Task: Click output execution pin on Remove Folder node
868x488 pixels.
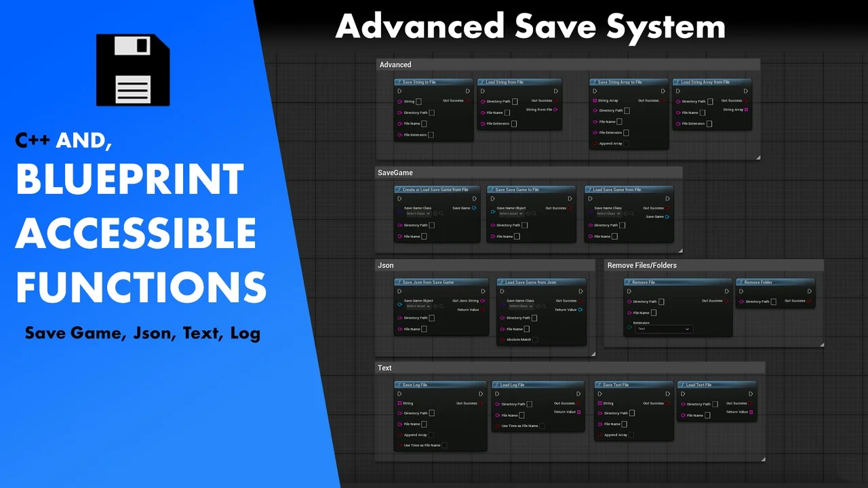Action: [x=809, y=291]
